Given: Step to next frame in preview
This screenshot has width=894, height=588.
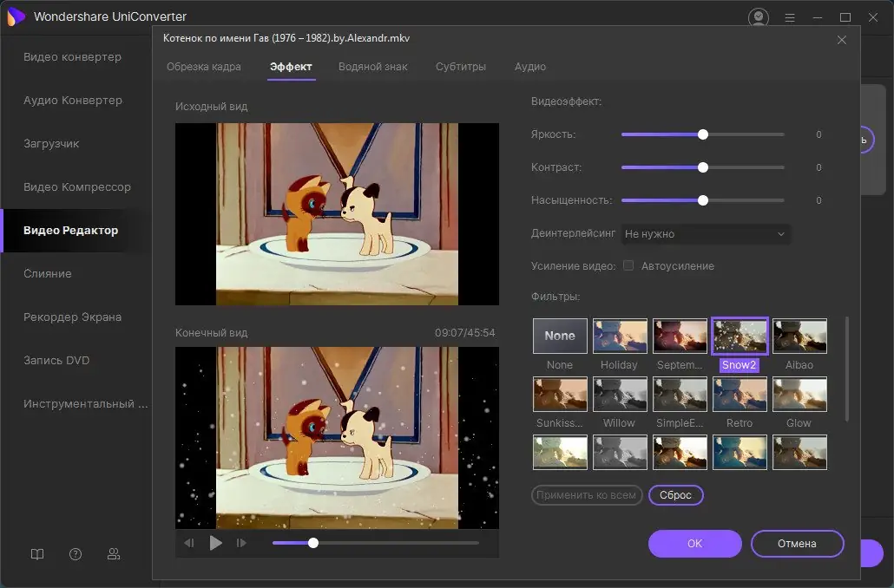Looking at the screenshot, I should 242,543.
